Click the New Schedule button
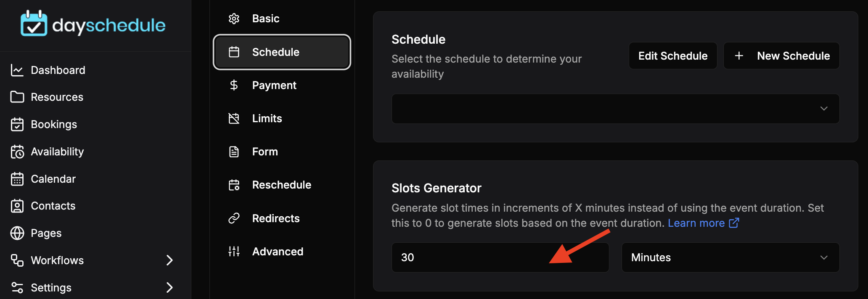Screen dimensions: 868x299 point(781,56)
